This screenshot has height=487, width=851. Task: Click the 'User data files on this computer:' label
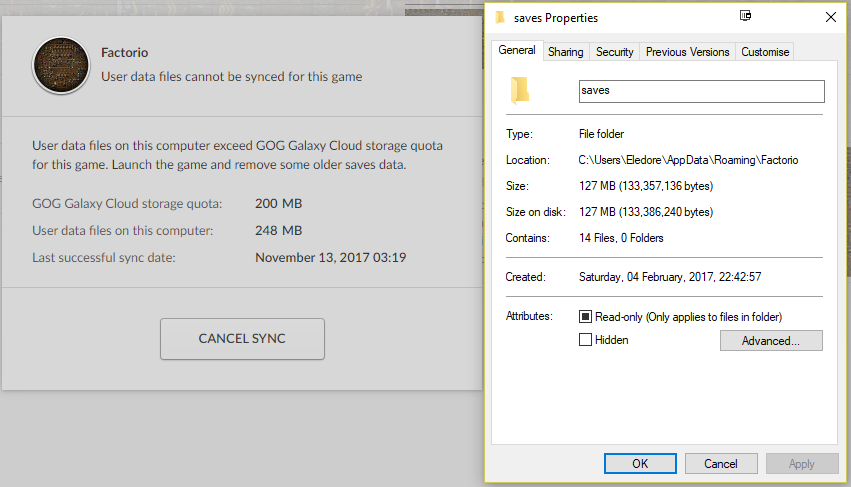tap(123, 231)
